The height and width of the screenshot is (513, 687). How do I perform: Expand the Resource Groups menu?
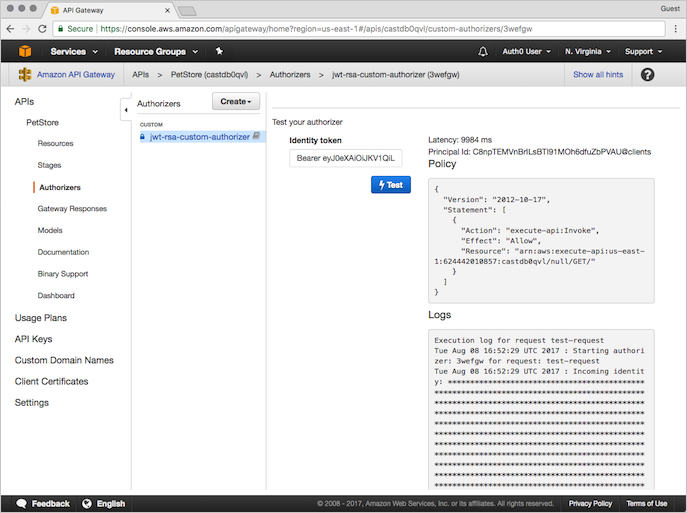(x=156, y=52)
